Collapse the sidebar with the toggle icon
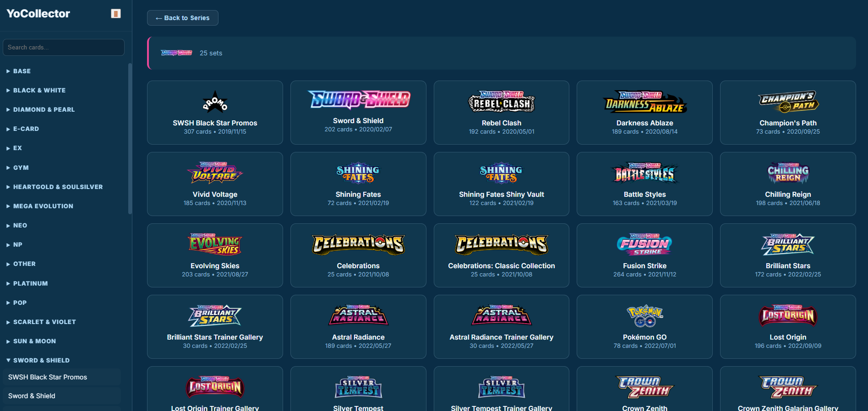 (x=116, y=14)
